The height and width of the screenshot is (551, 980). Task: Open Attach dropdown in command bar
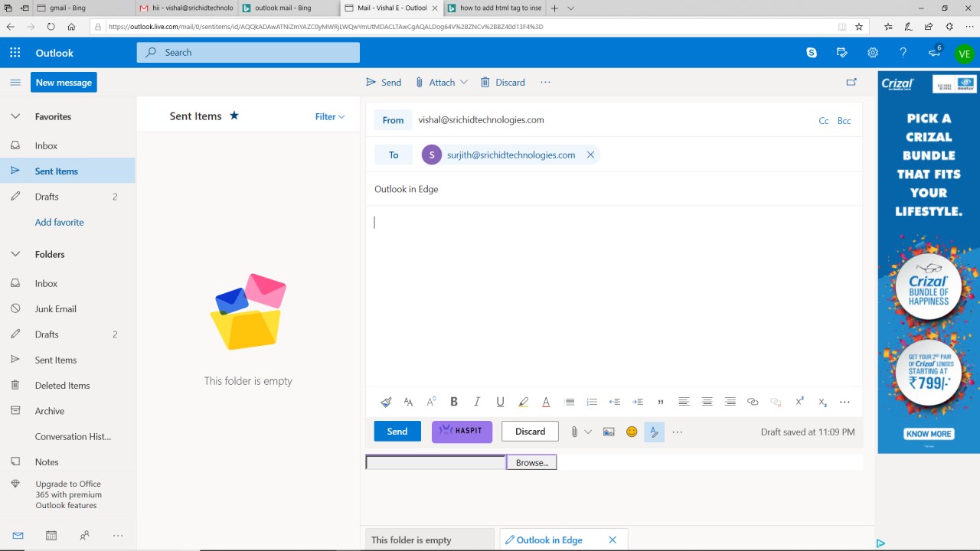[442, 82]
